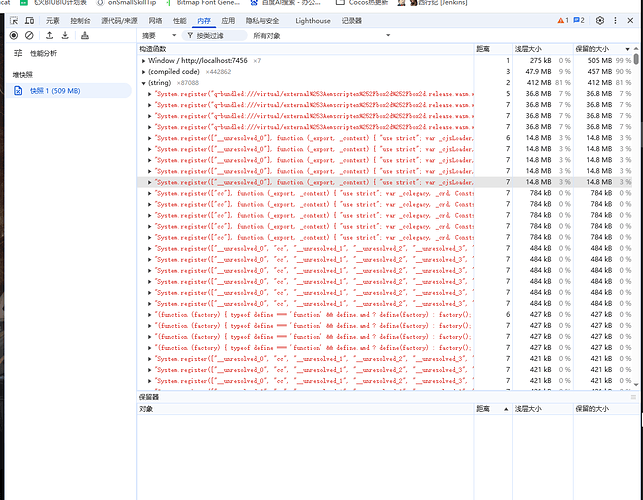This screenshot has height=500, width=643.
Task: Select the ×442862 count of compiled code
Action: (218, 72)
